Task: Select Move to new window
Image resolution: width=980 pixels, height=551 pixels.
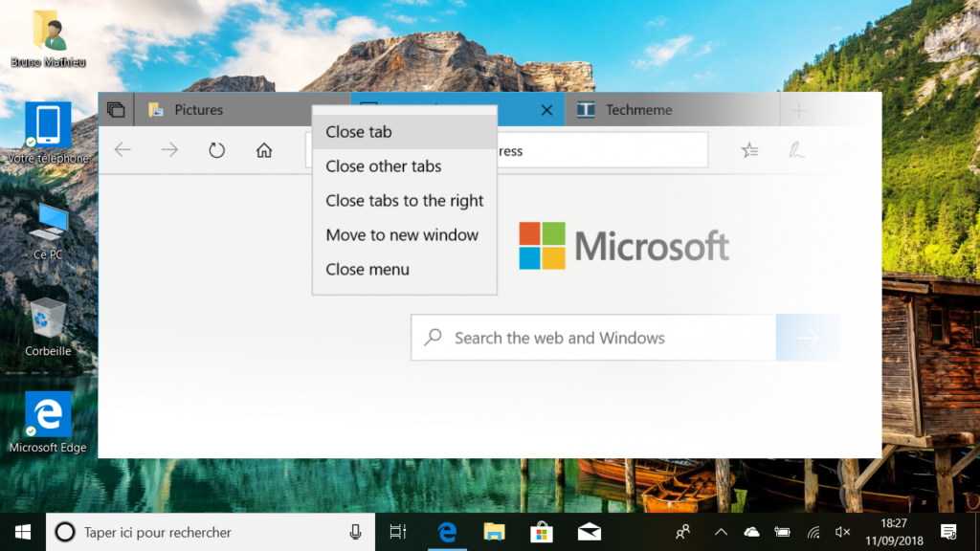Action: (405, 235)
